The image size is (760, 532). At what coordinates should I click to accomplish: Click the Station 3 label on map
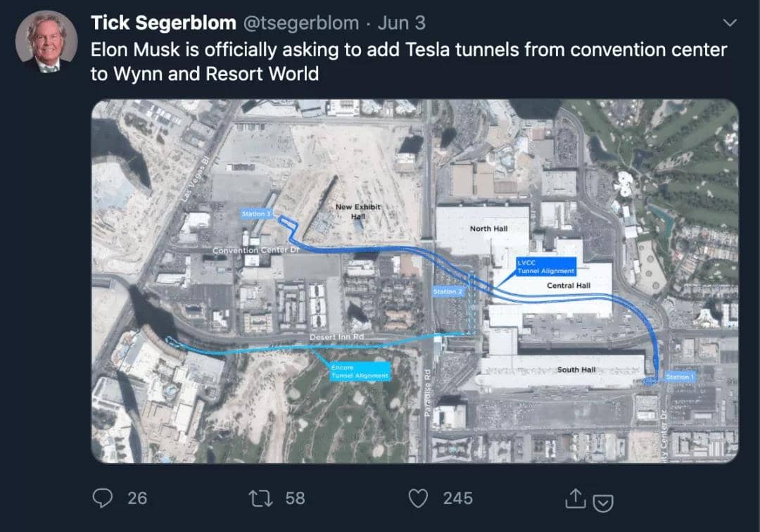(255, 213)
